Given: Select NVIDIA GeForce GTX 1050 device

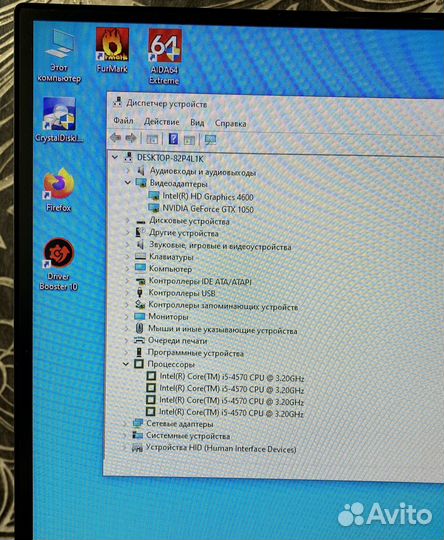Looking at the screenshot, I should (208, 209).
